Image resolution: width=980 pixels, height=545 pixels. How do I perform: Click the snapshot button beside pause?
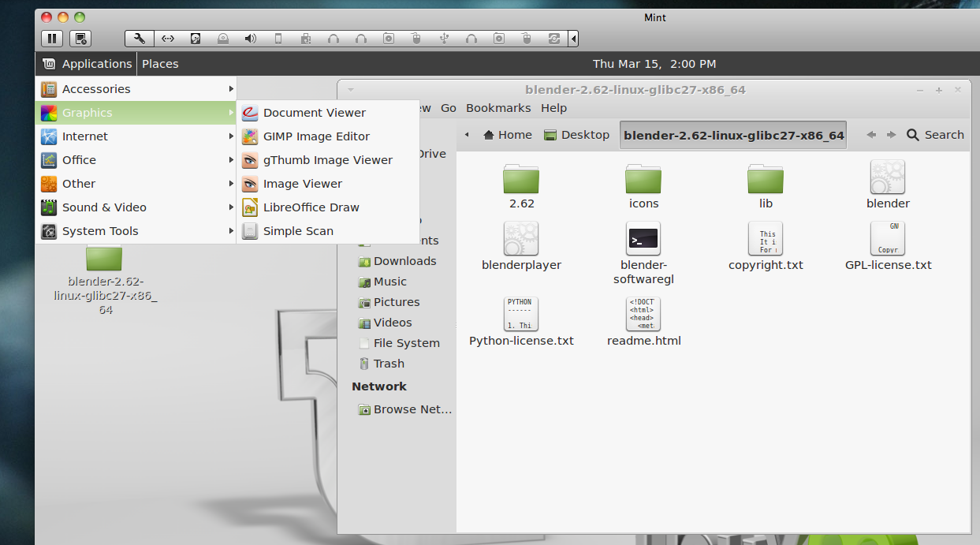point(80,38)
